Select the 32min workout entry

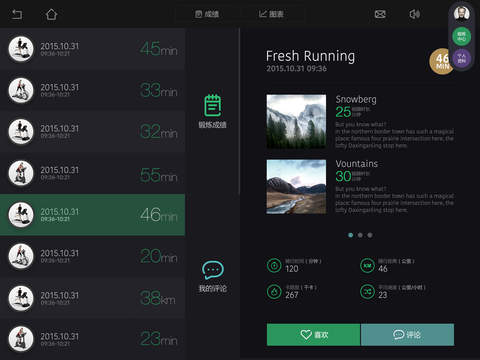[x=92, y=132]
